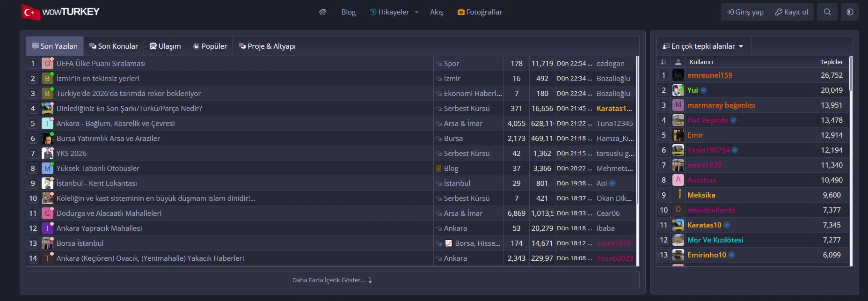
Task: Click the topic list vertical scrollbar
Action: point(637,161)
